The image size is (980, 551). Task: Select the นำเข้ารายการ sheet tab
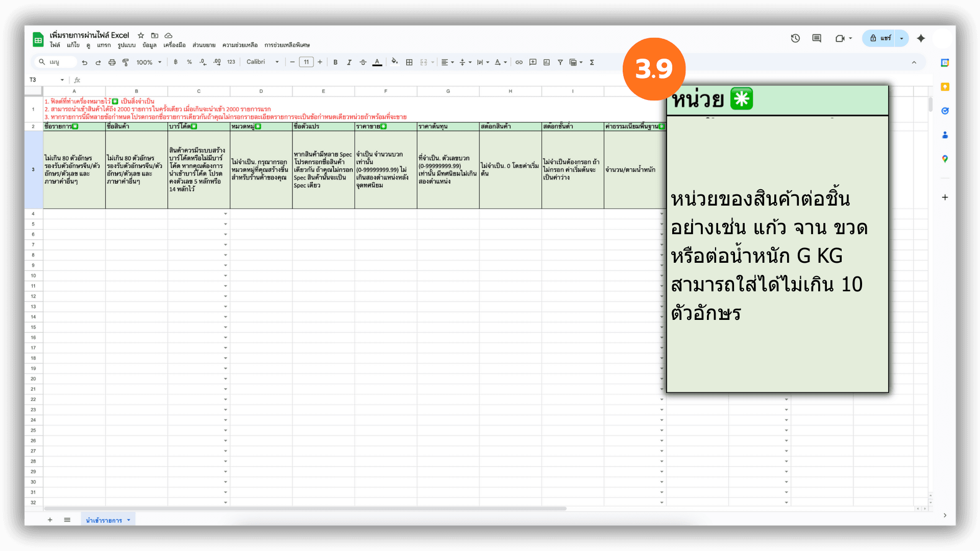(x=104, y=520)
